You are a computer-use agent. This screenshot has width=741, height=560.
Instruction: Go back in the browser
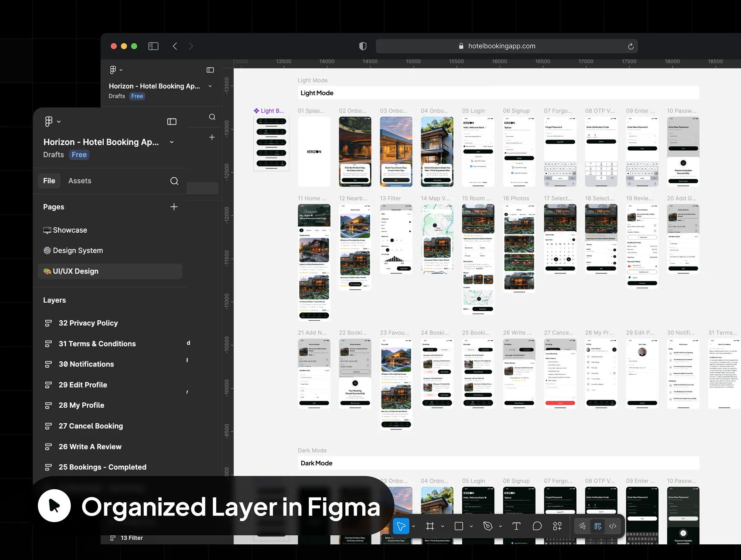pos(175,46)
